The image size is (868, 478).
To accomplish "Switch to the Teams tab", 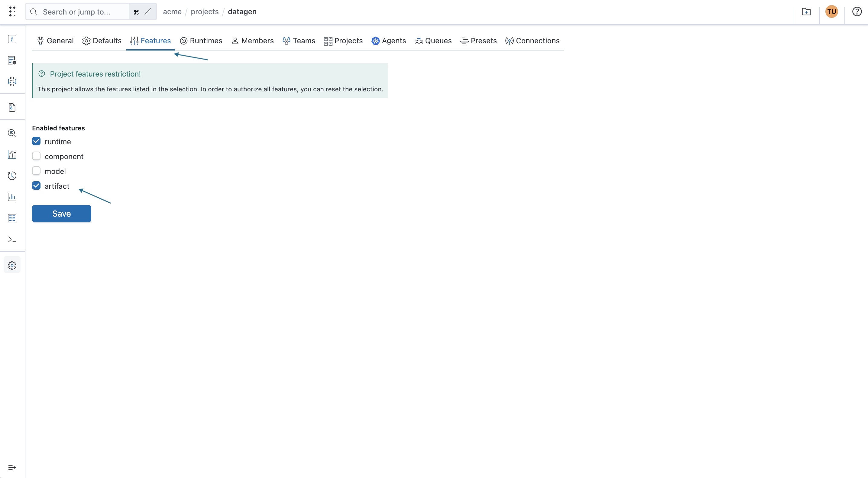I will pos(299,41).
